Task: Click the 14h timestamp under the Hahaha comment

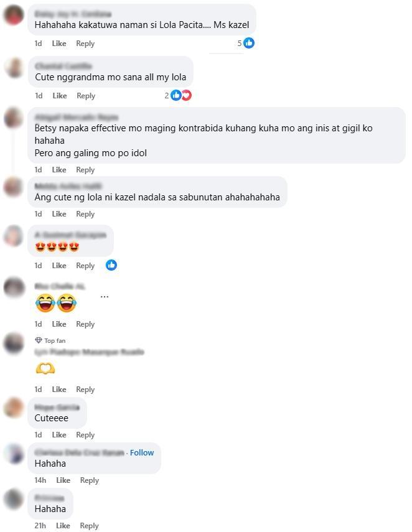Action: pyautogui.click(x=40, y=480)
